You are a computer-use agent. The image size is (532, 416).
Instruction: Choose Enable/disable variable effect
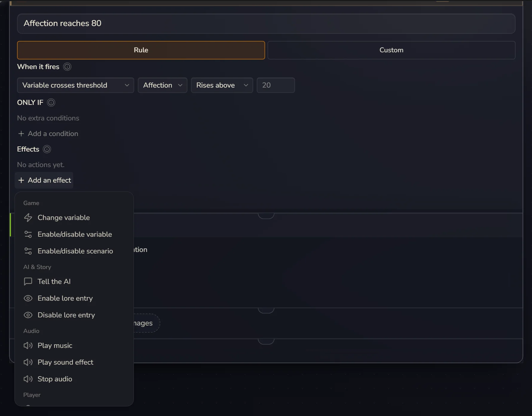tap(74, 234)
